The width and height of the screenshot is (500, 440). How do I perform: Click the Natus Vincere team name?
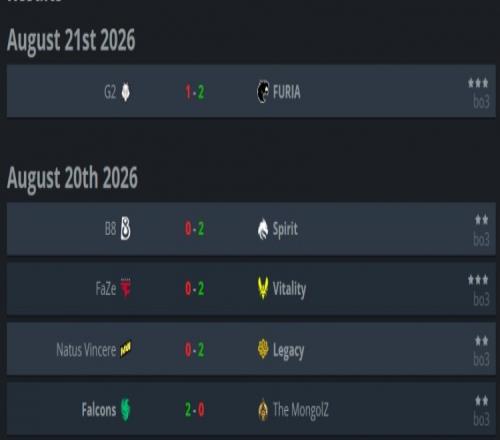pyautogui.click(x=86, y=350)
